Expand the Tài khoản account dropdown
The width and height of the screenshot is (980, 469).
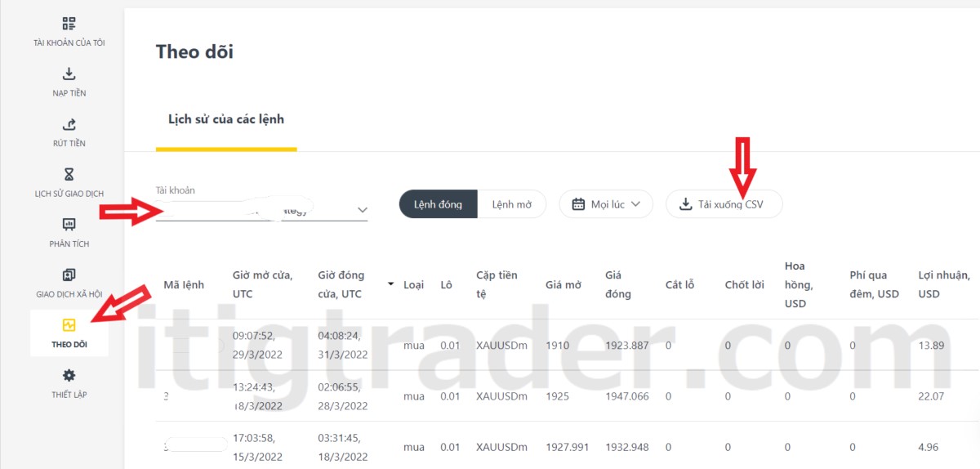[362, 211]
